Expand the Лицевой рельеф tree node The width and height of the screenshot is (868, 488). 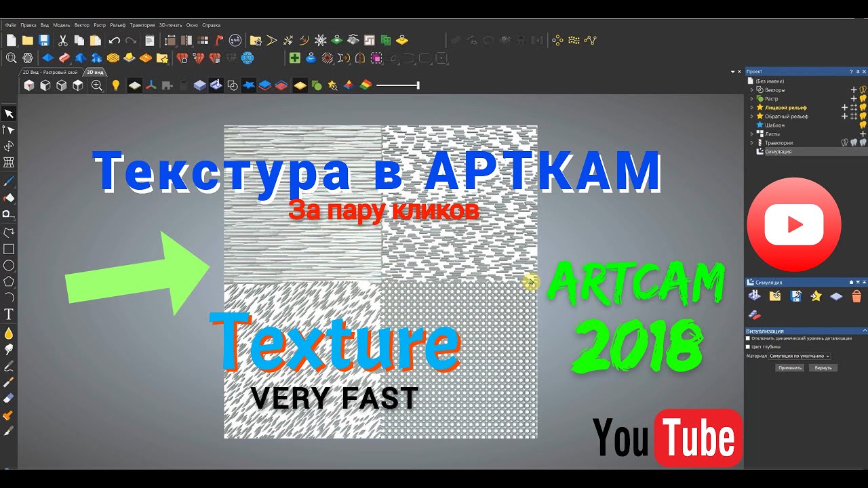point(751,107)
